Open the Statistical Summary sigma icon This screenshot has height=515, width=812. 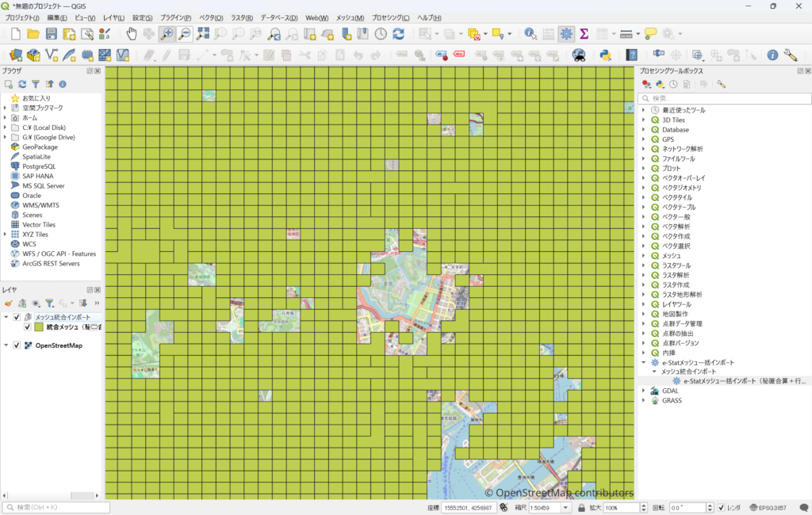tap(584, 33)
